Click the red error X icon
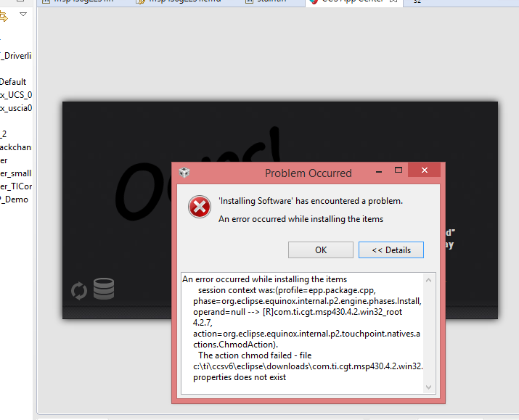The height and width of the screenshot is (420, 519). pyautogui.click(x=200, y=207)
